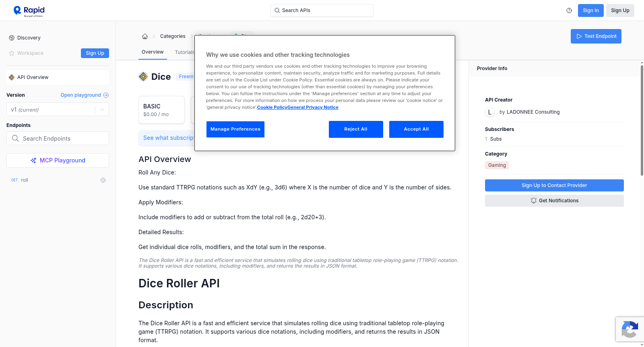Switch to the Tutorials tab
This screenshot has height=347, width=644.
(184, 52)
